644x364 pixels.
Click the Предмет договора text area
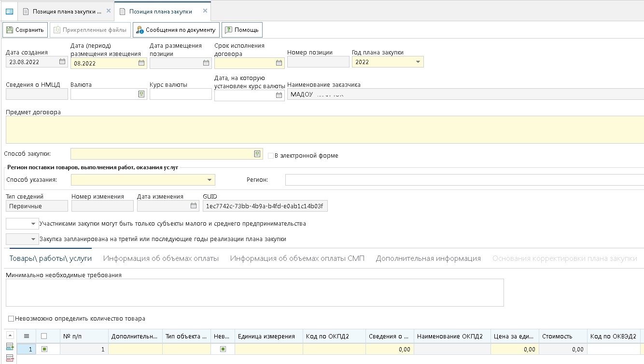325,129
